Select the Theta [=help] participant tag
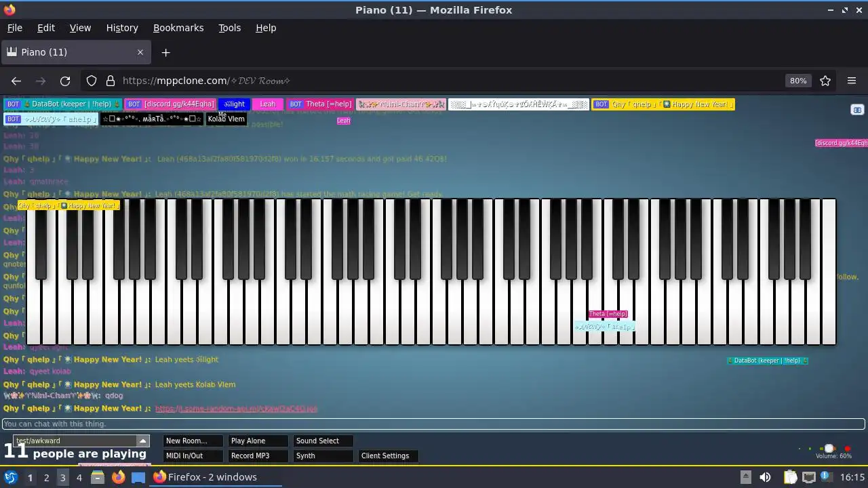Screen dimensions: 868x488 (319, 104)
